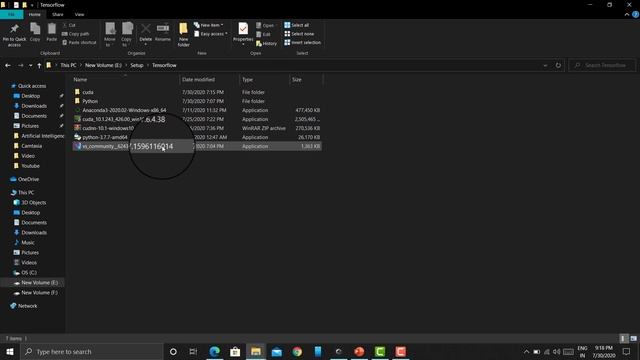Click the Paste icon in the ribbon
The image size is (640, 360).
[51, 32]
